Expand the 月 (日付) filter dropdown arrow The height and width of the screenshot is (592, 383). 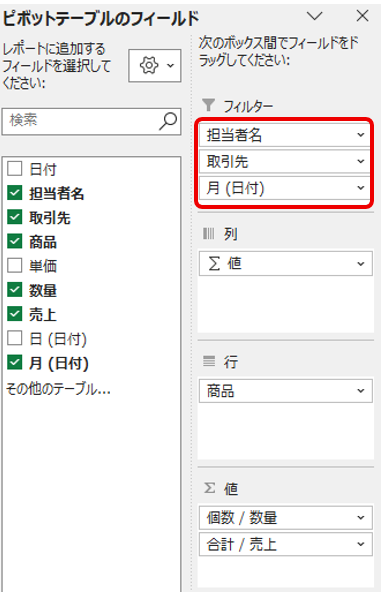pyautogui.click(x=361, y=188)
